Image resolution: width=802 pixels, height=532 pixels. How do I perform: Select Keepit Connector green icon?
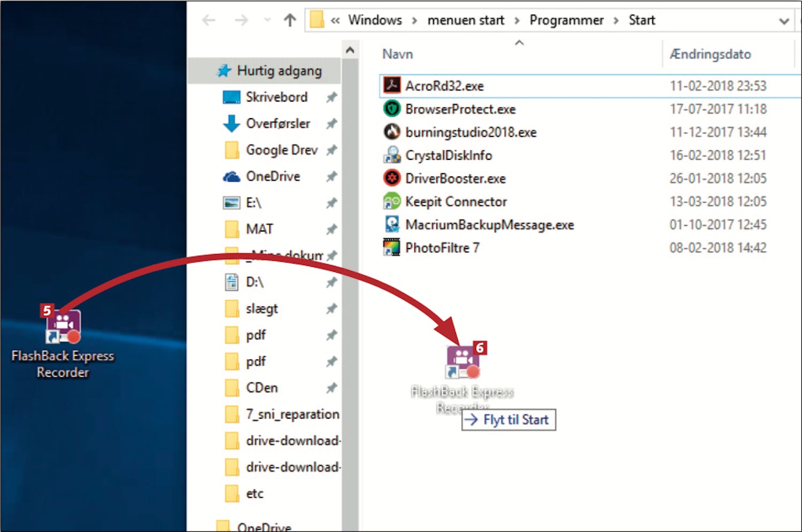click(x=392, y=202)
